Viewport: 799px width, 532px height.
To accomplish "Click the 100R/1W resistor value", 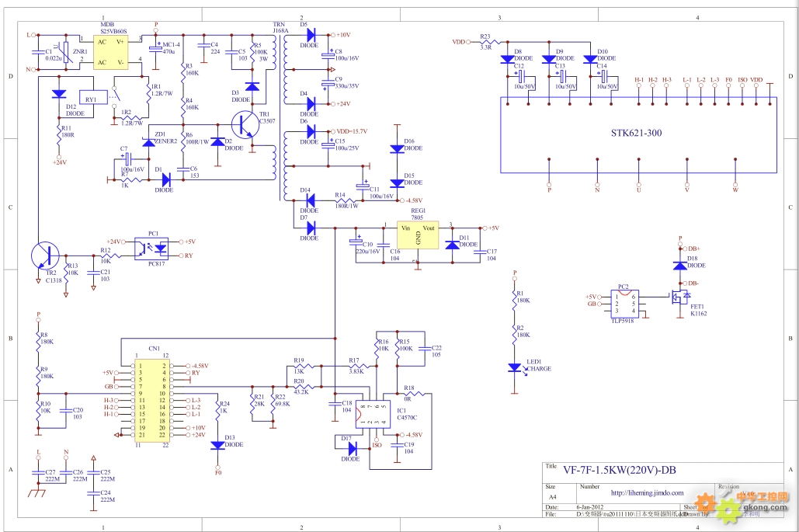I will (x=198, y=141).
